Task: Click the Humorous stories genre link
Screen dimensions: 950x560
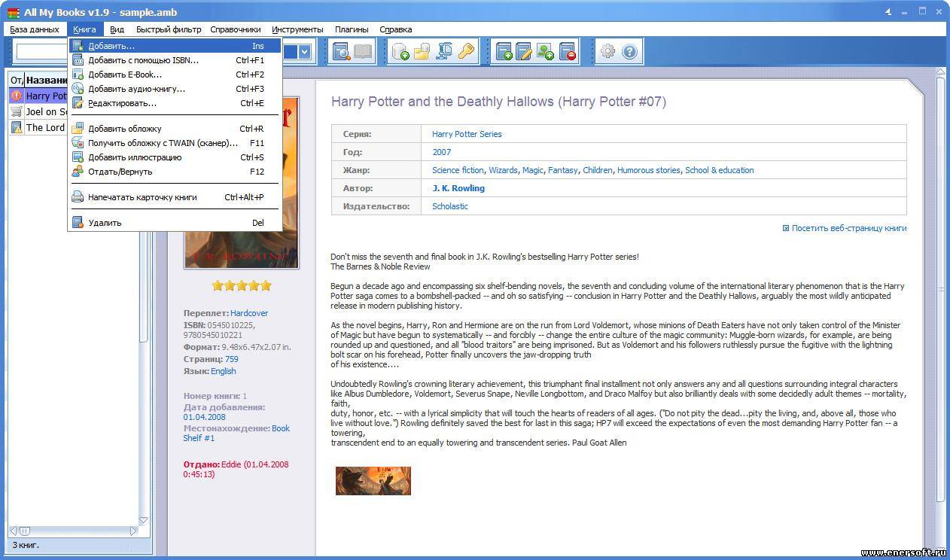Action: click(x=648, y=170)
